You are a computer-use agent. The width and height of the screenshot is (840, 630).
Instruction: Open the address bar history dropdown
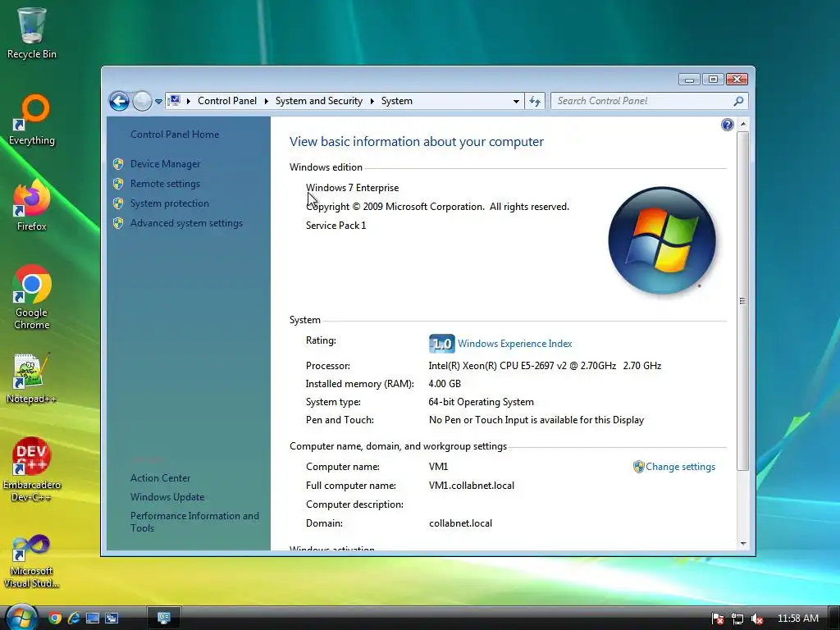coord(516,101)
